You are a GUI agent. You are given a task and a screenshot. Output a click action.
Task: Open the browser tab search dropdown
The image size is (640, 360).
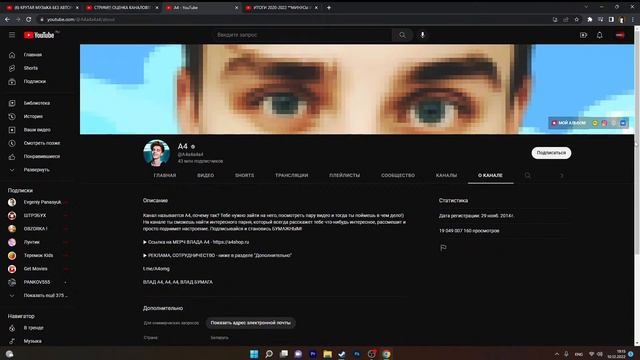[586, 7]
